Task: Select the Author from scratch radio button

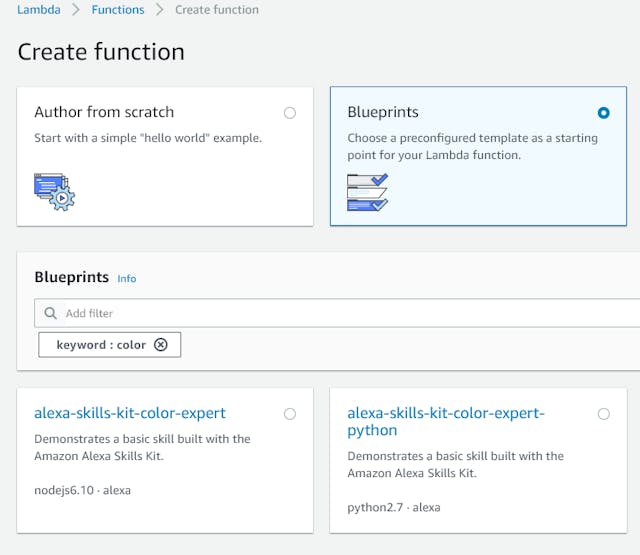Action: point(290,113)
